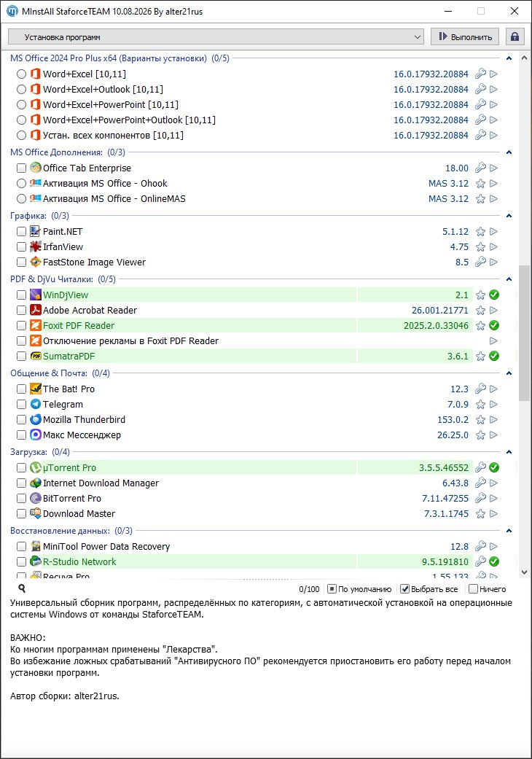
Task: Click the Выполнить button
Action: tap(465, 36)
